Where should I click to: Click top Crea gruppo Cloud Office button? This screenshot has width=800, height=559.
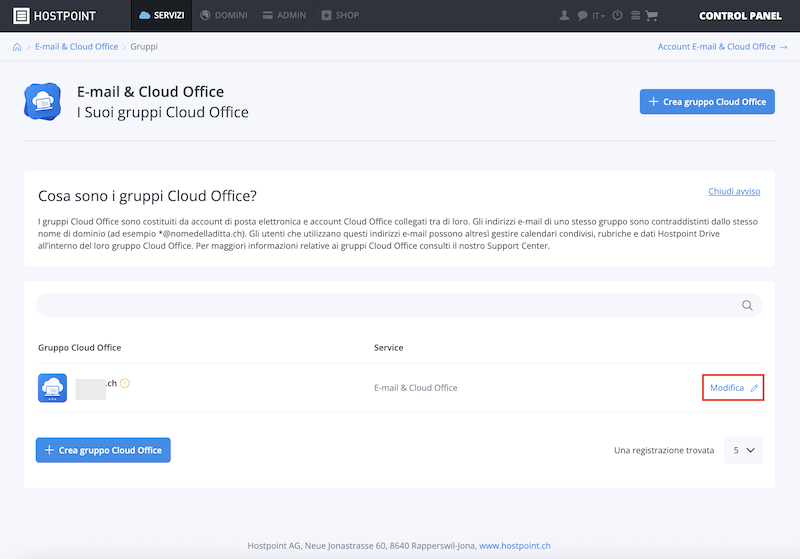707,101
